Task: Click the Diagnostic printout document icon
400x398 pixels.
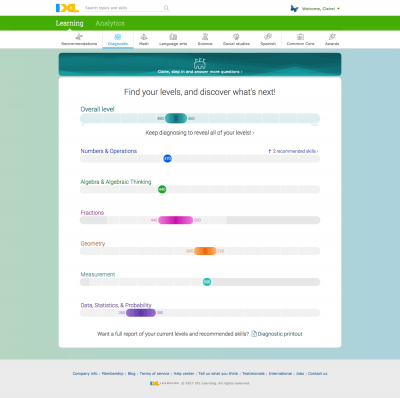Action: click(x=254, y=334)
